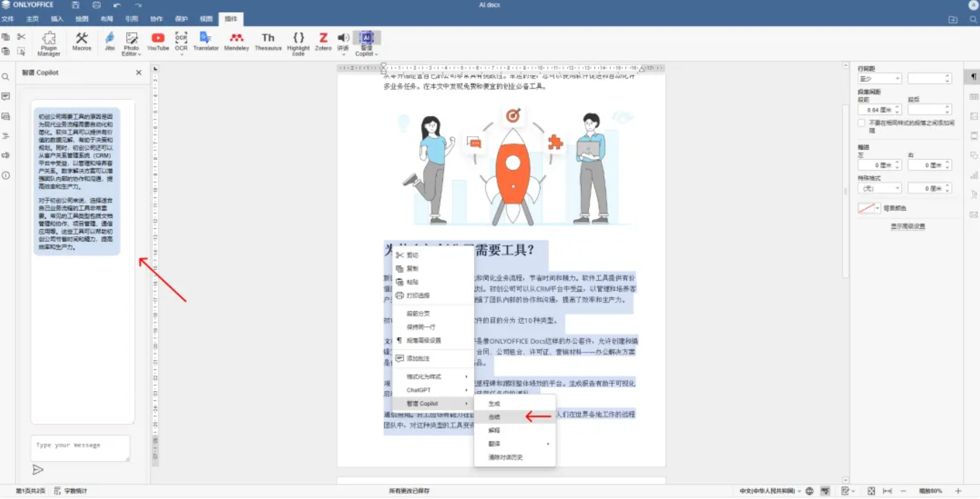Click the Copilot AI plugin icon
This screenshot has width=980, height=499.
click(x=366, y=37)
